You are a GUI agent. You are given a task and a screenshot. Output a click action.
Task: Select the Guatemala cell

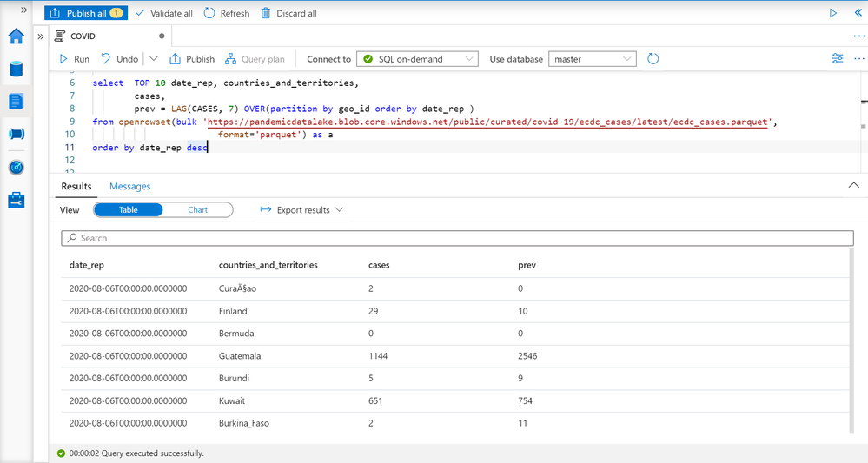pos(240,356)
